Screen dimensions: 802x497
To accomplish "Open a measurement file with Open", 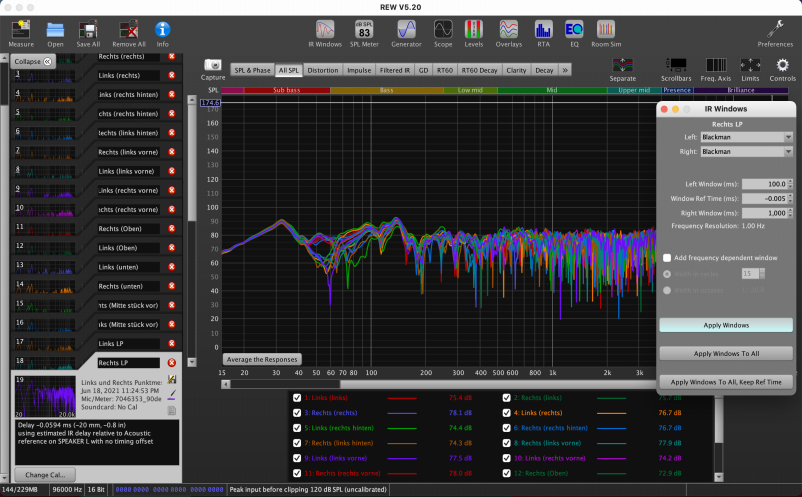I will pos(55,34).
